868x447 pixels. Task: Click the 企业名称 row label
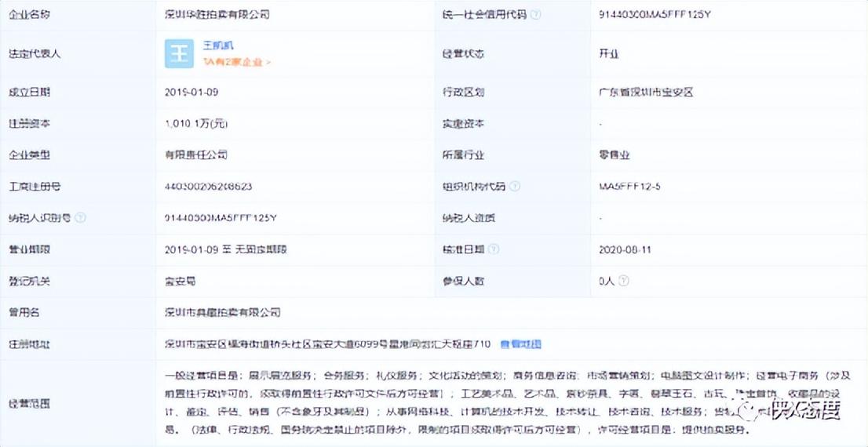coord(29,15)
